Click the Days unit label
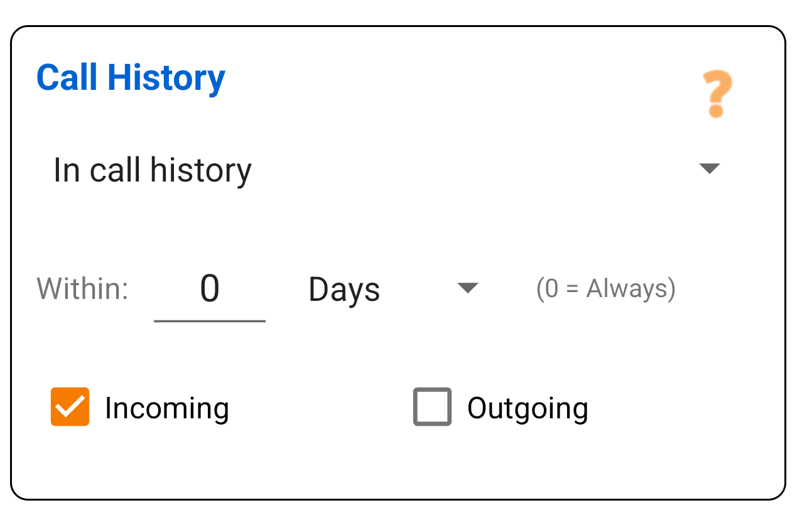Viewport: 802px width, 532px height. coord(344,288)
